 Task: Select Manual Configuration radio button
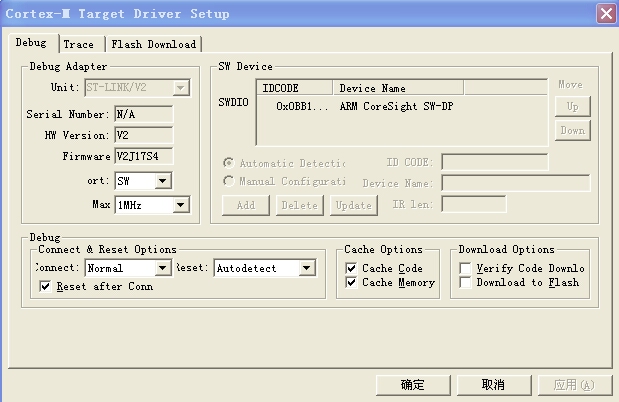(x=228, y=181)
